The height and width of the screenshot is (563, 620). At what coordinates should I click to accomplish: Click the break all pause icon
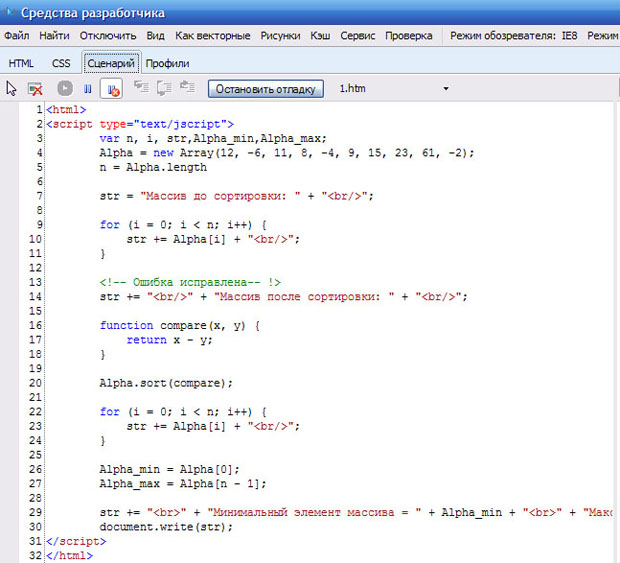88,89
